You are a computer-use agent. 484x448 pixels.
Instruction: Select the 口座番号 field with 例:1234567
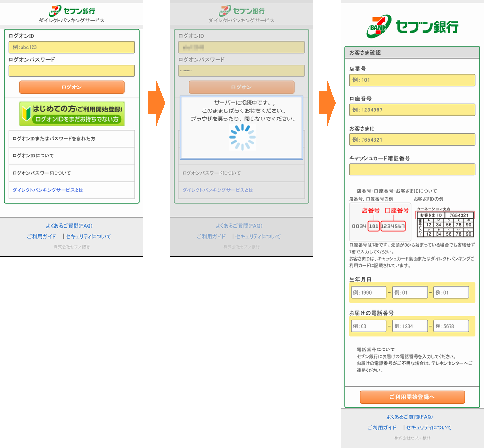[x=412, y=110]
